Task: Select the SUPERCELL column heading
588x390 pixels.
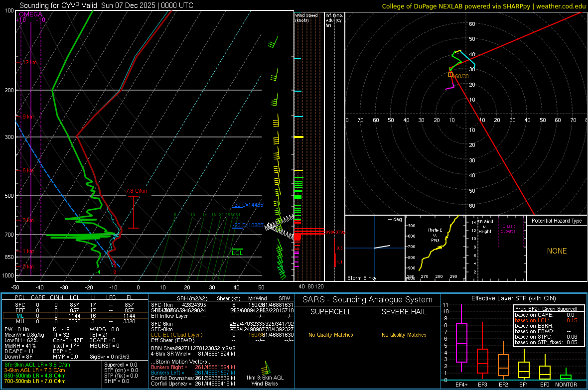Action: (x=331, y=312)
